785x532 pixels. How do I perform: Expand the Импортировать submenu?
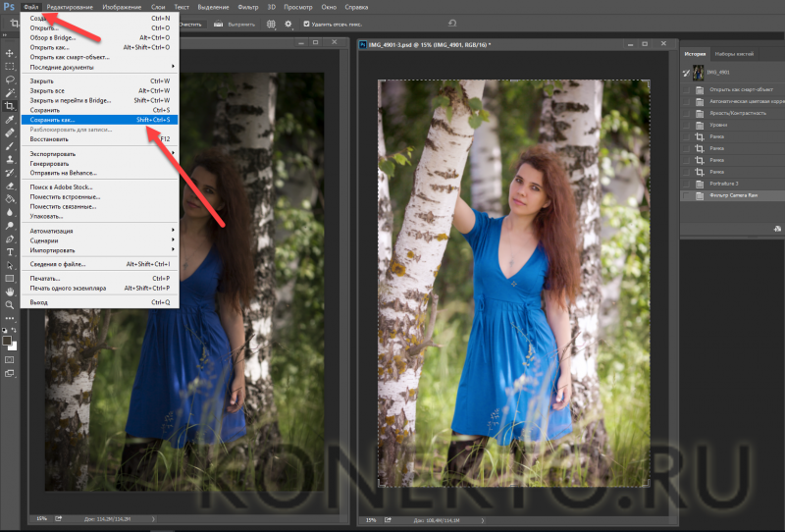click(99, 250)
